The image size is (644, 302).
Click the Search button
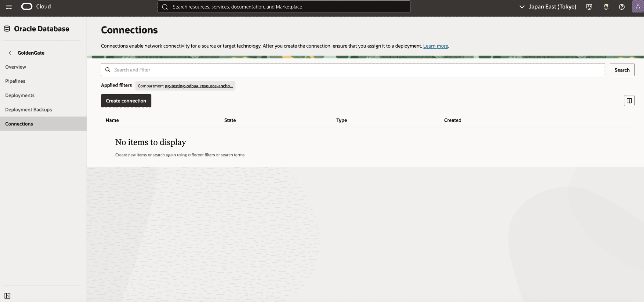622,70
